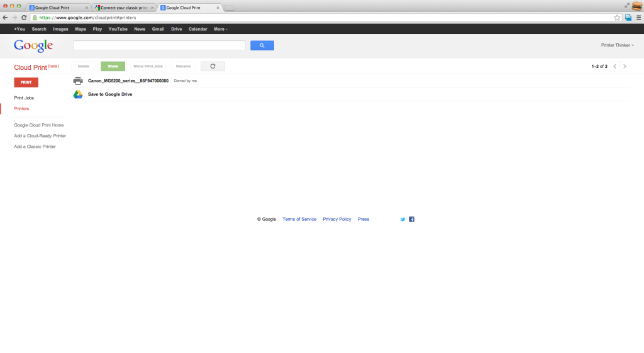644x353 pixels.
Task: Open Privacy Policy link
Action: pyautogui.click(x=337, y=220)
